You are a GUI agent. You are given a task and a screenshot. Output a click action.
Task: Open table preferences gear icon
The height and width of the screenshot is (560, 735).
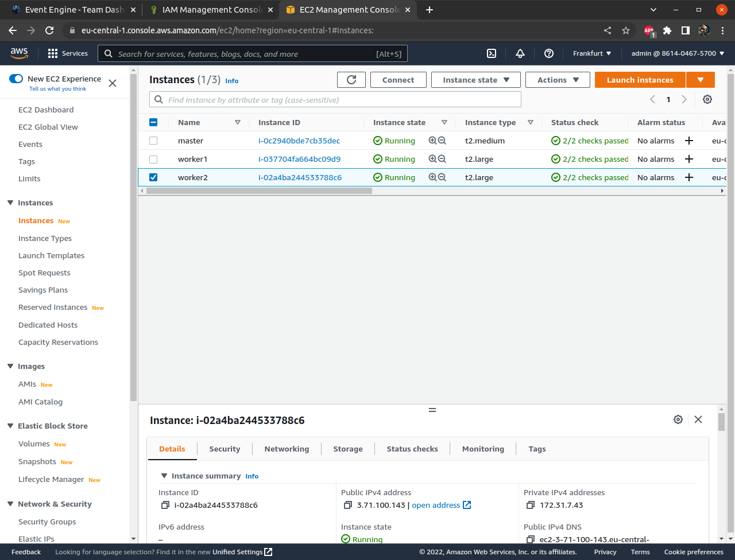click(707, 99)
